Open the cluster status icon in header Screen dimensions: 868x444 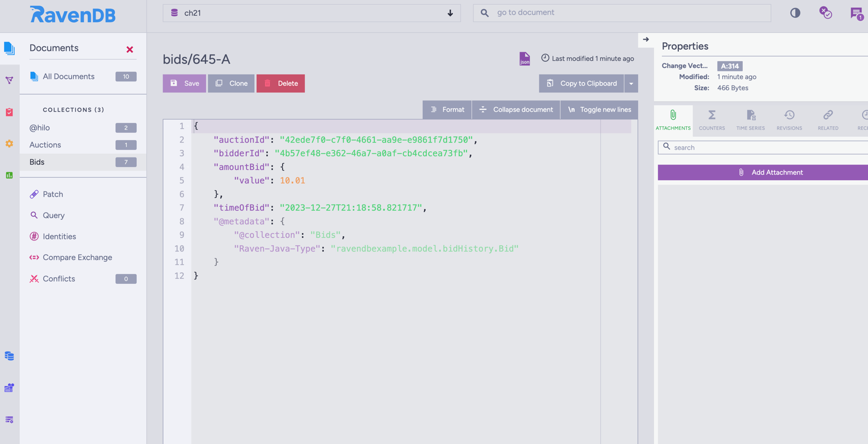[826, 13]
